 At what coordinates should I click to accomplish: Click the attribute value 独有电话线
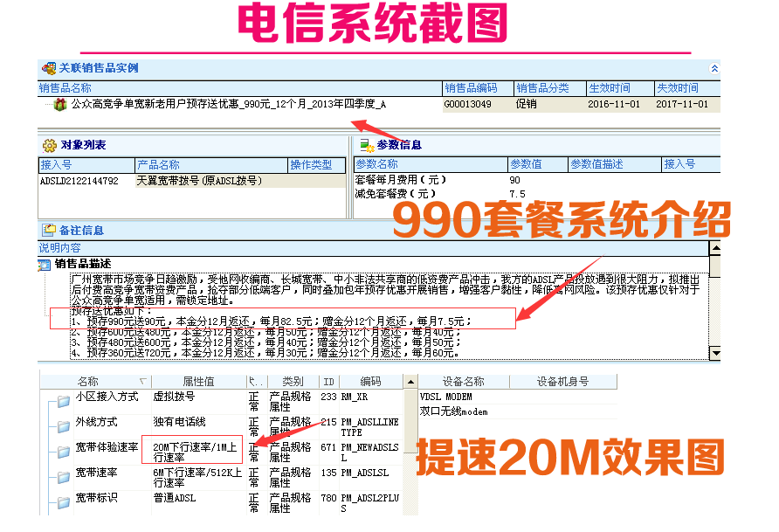click(x=179, y=422)
